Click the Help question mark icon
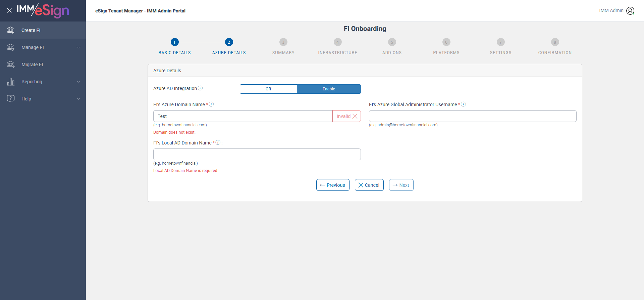Viewport: 644px width, 300px height. (11, 99)
